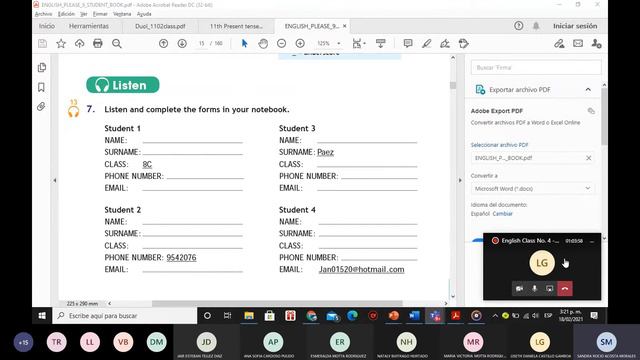Click the email Jan01520@hotmail.com
Image resolution: width=640 pixels, height=360 pixels.
(x=362, y=269)
